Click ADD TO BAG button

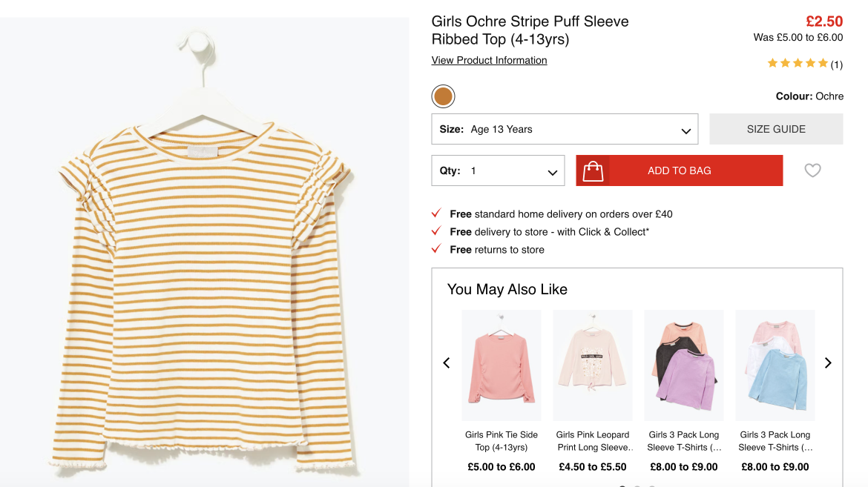point(680,170)
